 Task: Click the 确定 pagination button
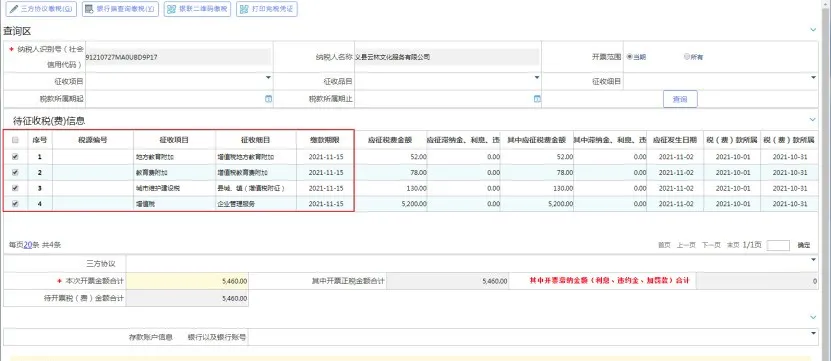(804, 245)
